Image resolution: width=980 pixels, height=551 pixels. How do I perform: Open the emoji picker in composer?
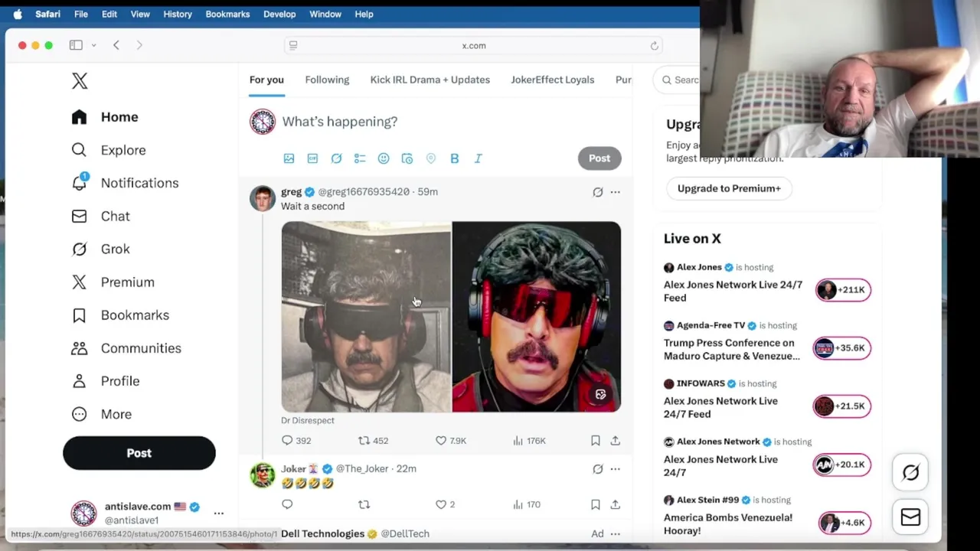384,158
